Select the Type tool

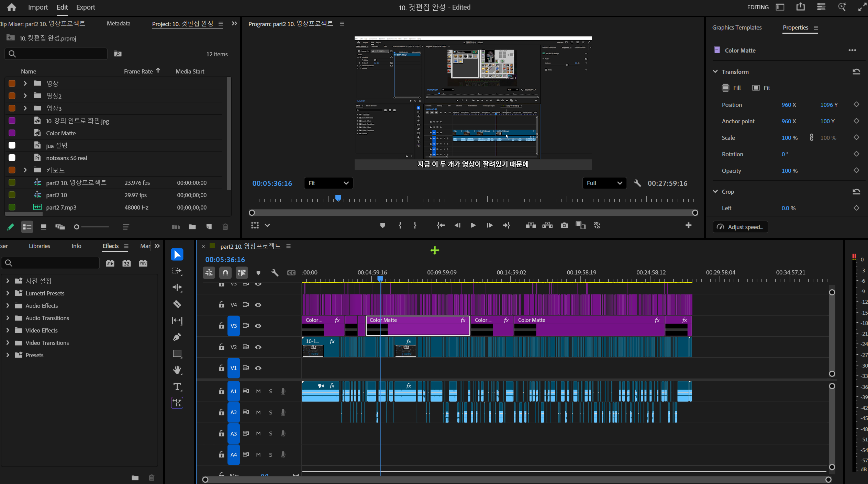pyautogui.click(x=177, y=386)
